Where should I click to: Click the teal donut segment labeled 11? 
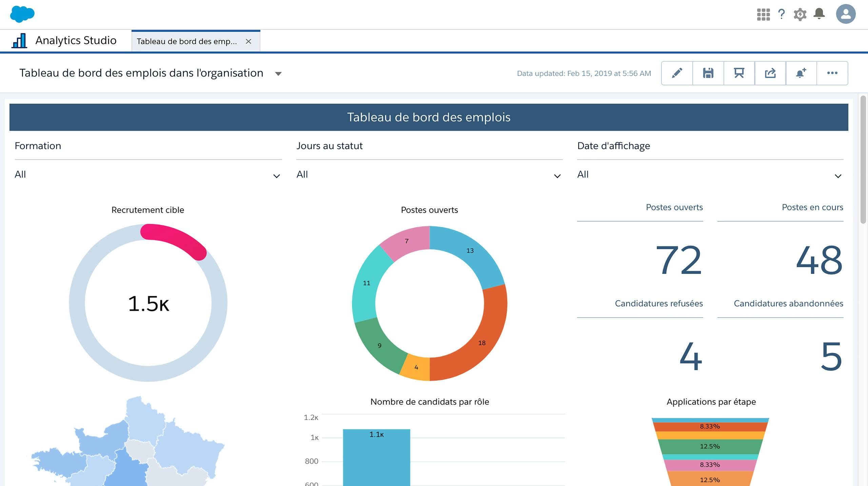click(367, 283)
